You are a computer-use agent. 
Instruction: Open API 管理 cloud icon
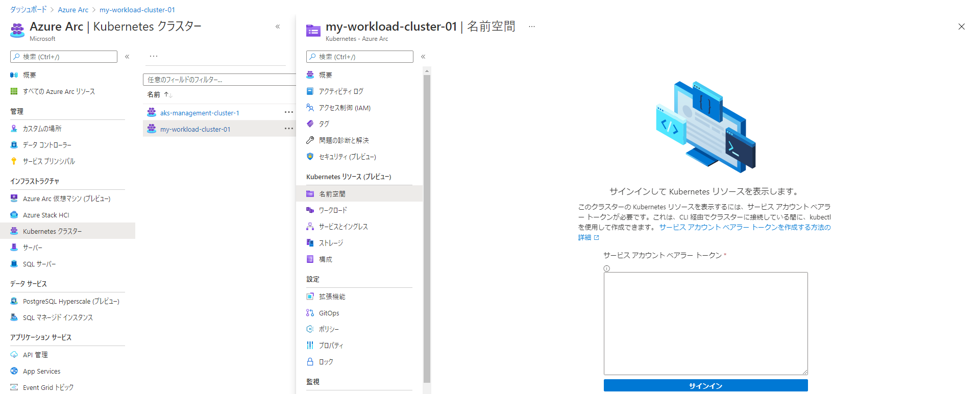pyautogui.click(x=14, y=355)
